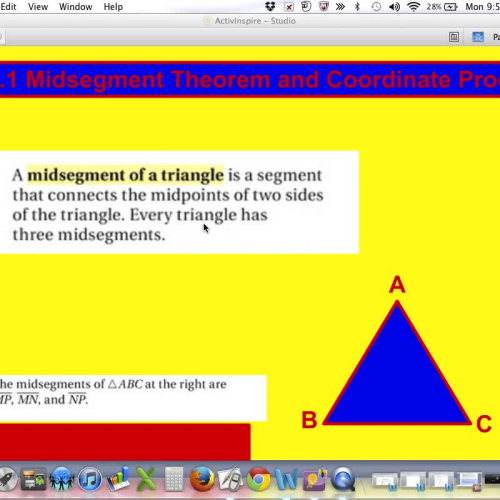500x500 pixels.
Task: Click the clock showing Mon
Action: click(482, 7)
